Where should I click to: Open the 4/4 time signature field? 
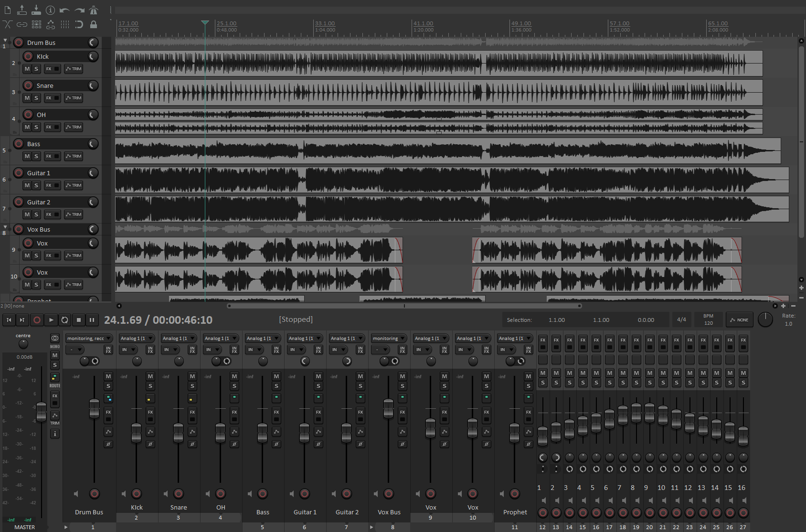(x=681, y=319)
